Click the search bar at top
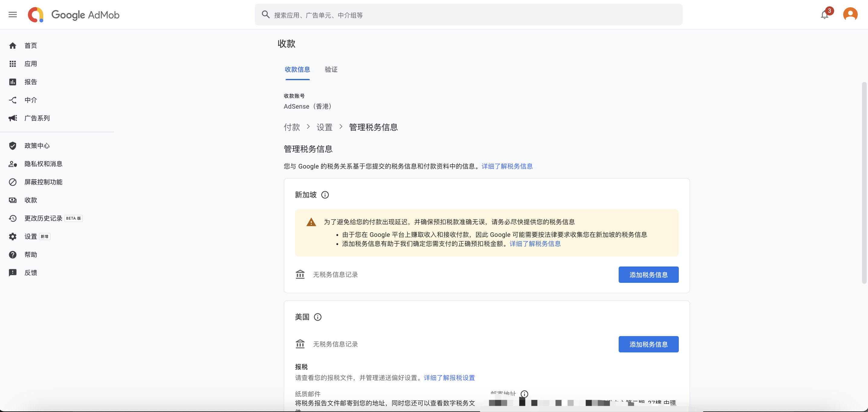This screenshot has height=412, width=868. [x=468, y=15]
